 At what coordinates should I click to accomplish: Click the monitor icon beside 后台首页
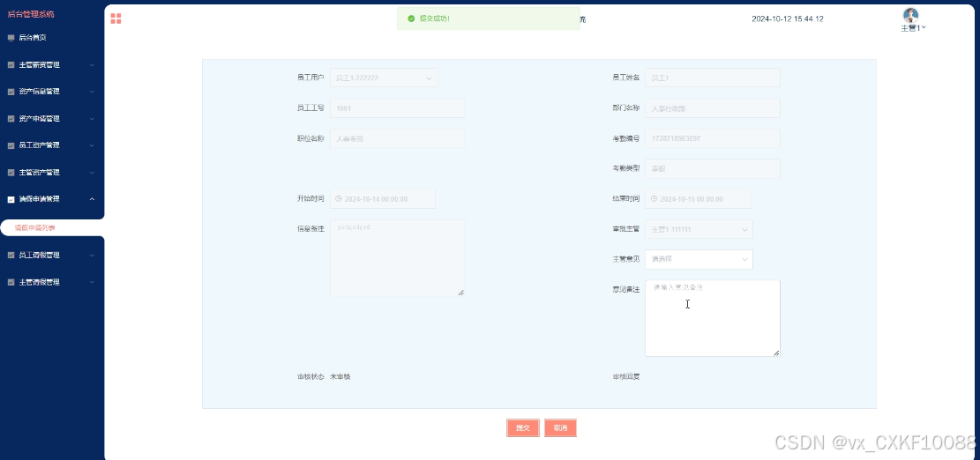coord(11,37)
